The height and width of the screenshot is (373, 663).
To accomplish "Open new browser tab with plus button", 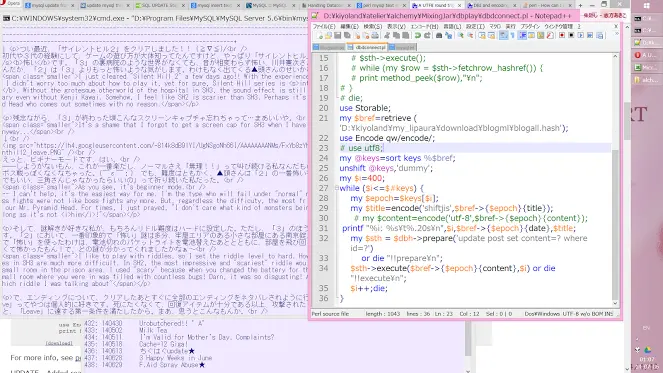I will click(580, 5).
